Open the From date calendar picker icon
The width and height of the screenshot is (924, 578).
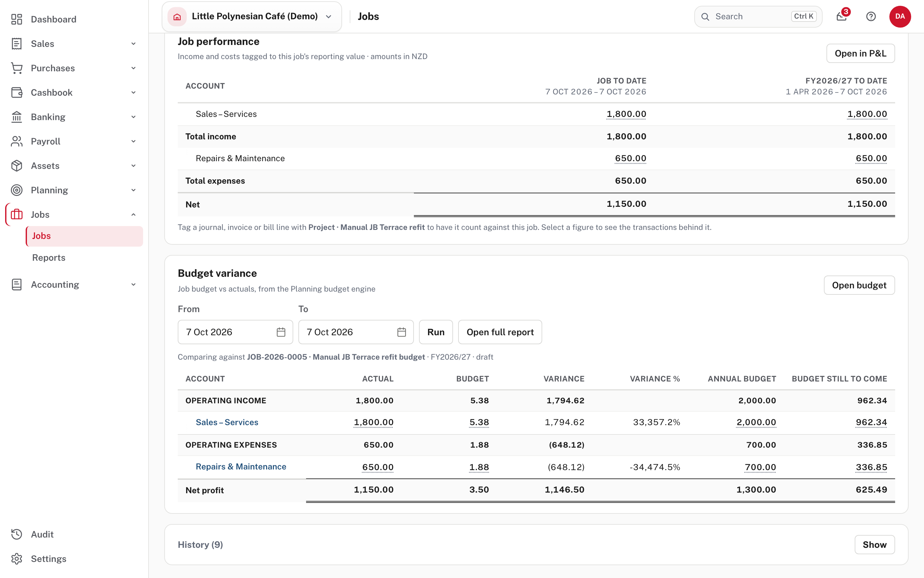281,332
